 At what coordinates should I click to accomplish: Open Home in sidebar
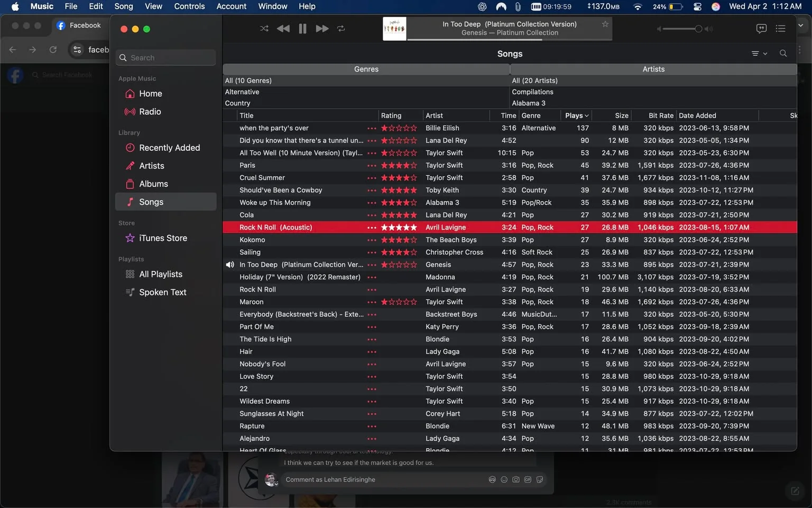[165, 94]
